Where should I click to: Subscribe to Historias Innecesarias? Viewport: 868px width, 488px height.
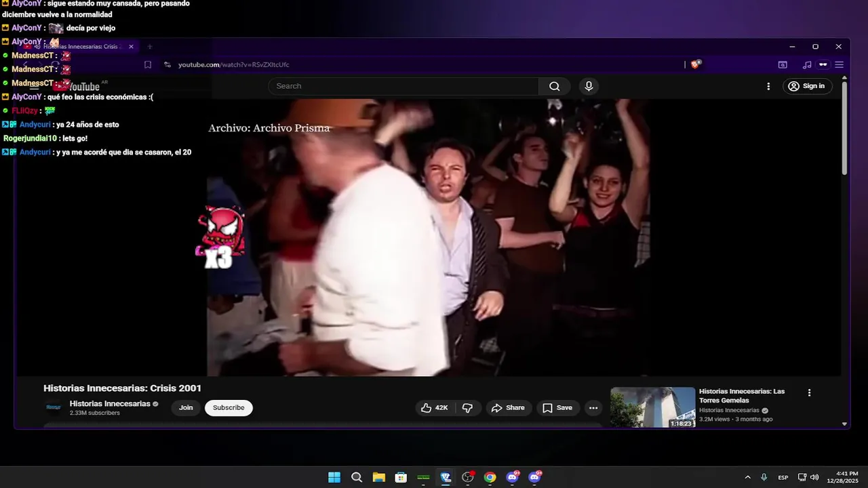point(229,407)
